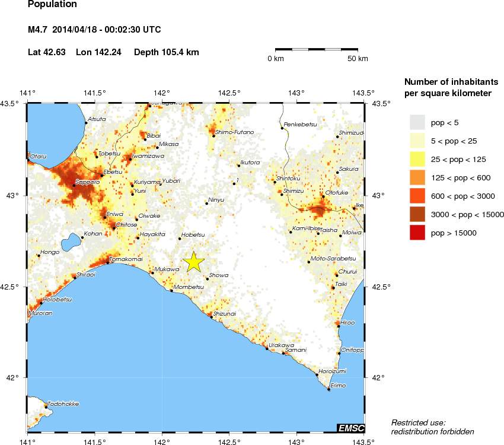Screen dimensions: 504x445
Task: Select the Tomakomai city marker on the coast
Action: 108,263
